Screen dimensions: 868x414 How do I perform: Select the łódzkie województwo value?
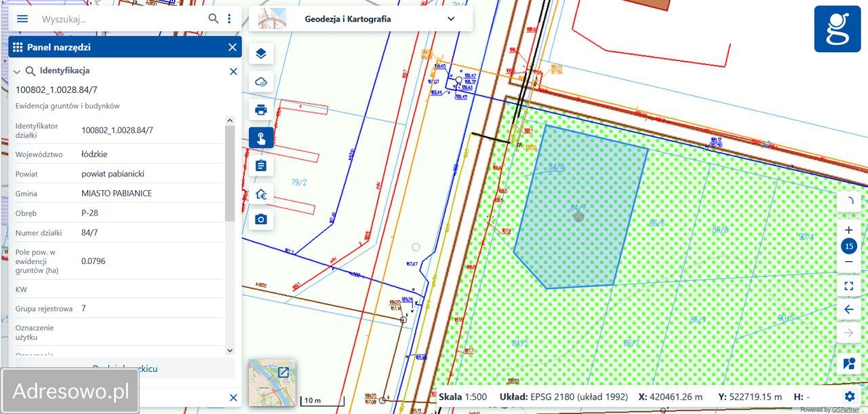coord(94,154)
